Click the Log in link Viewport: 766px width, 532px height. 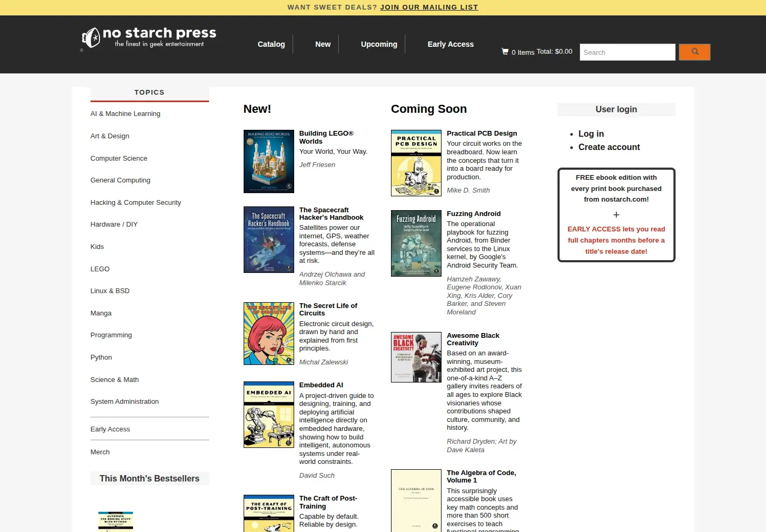[591, 134]
